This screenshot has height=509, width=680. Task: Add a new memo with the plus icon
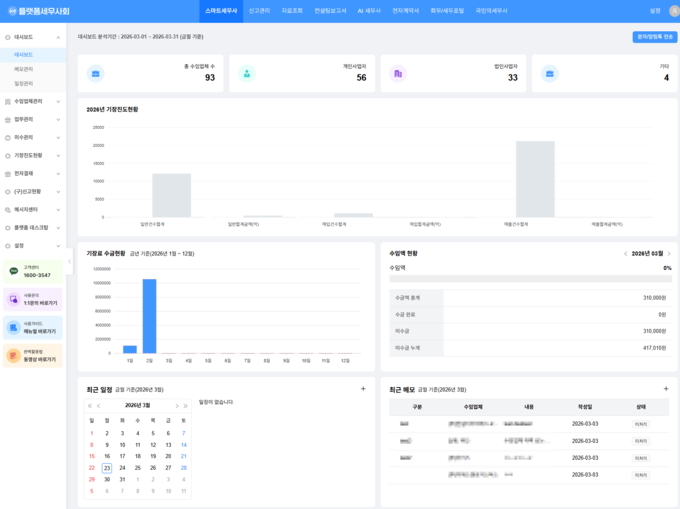click(x=666, y=389)
